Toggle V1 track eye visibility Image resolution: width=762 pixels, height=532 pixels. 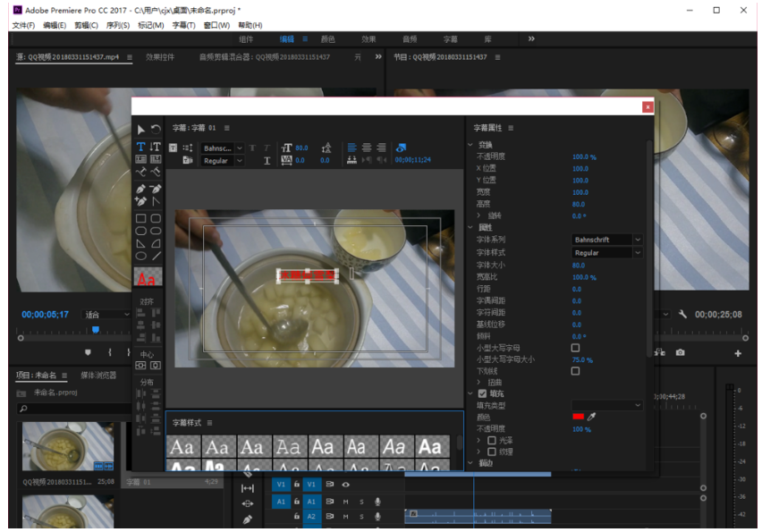(346, 485)
